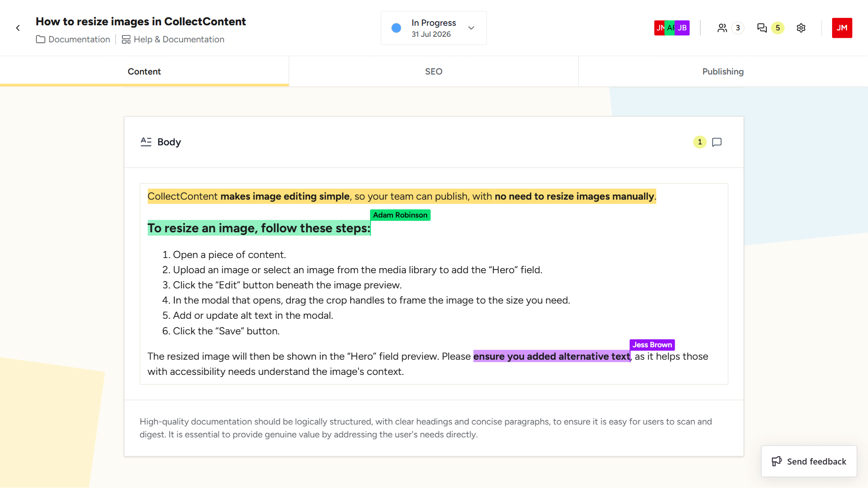Click the Body field text-type icon

(146, 142)
